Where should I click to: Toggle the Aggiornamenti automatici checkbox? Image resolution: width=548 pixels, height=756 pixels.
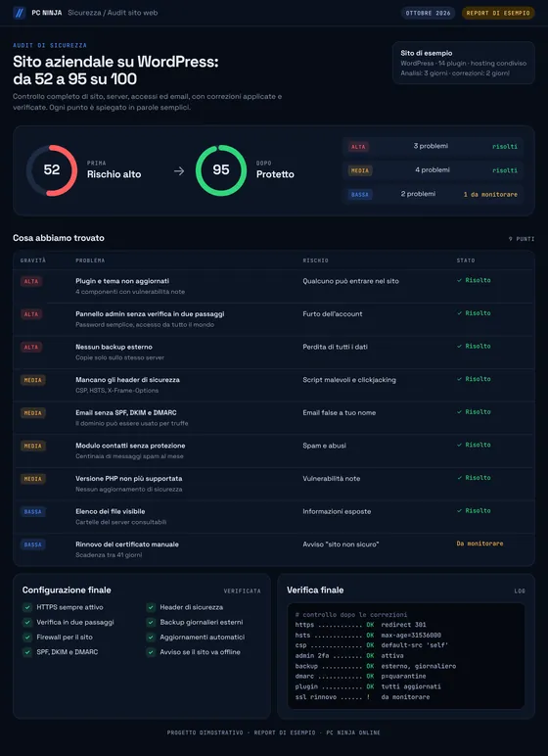[151, 638]
